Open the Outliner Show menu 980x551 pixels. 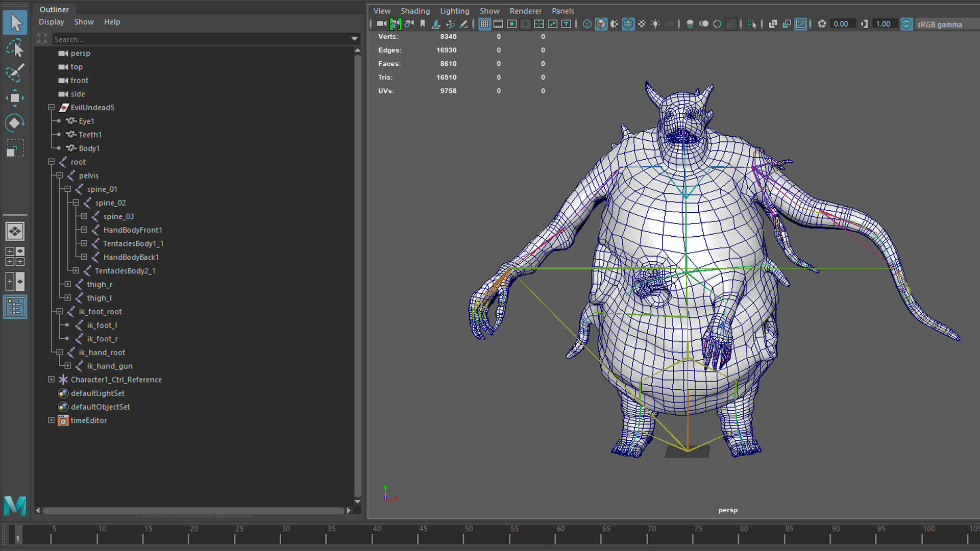coord(84,22)
